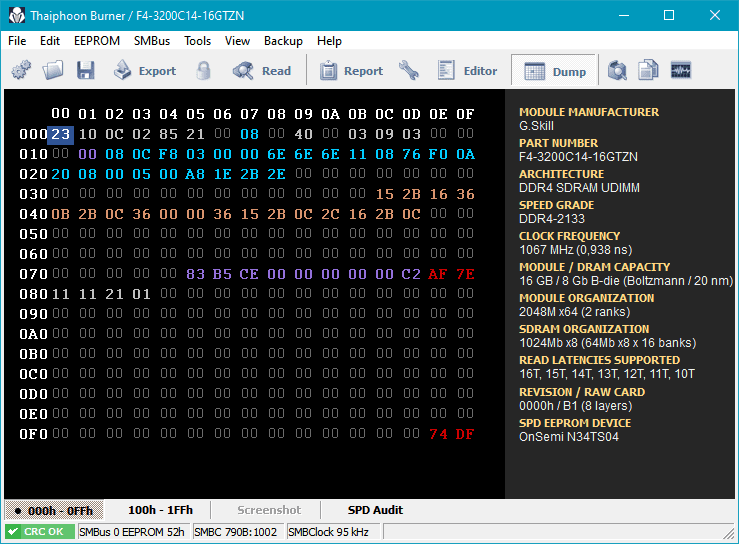The width and height of the screenshot is (739, 544).
Task: Select byte 76 in row 010
Action: (411, 154)
